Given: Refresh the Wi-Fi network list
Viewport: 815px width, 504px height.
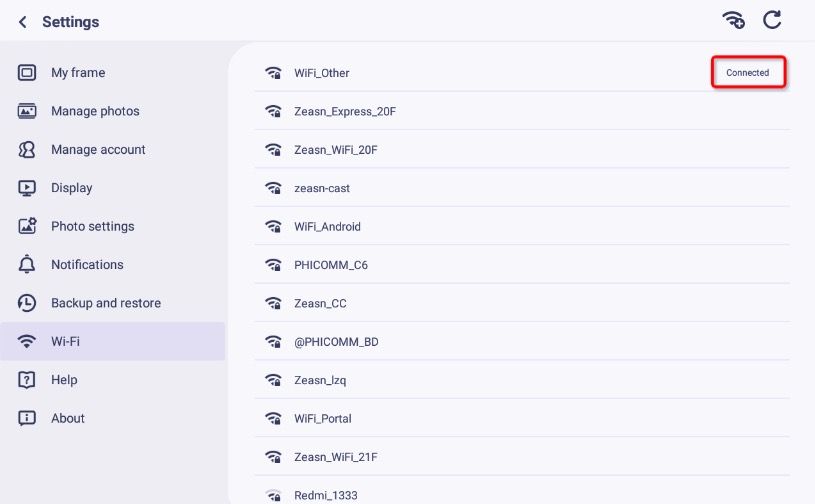Looking at the screenshot, I should click(772, 20).
